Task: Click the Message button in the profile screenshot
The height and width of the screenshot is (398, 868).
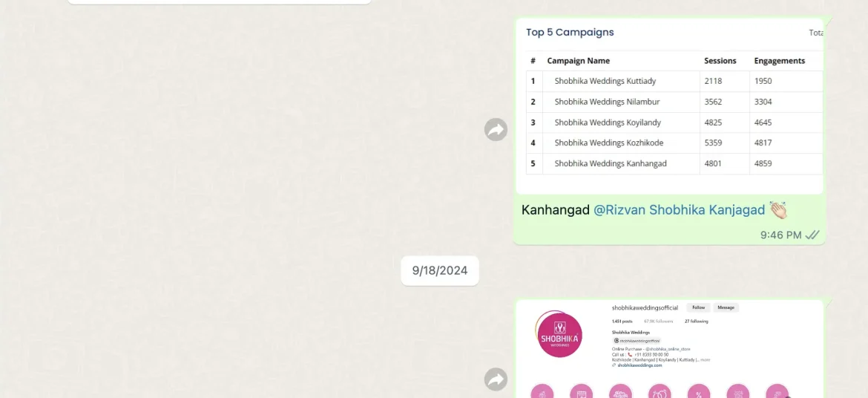Action: (726, 307)
